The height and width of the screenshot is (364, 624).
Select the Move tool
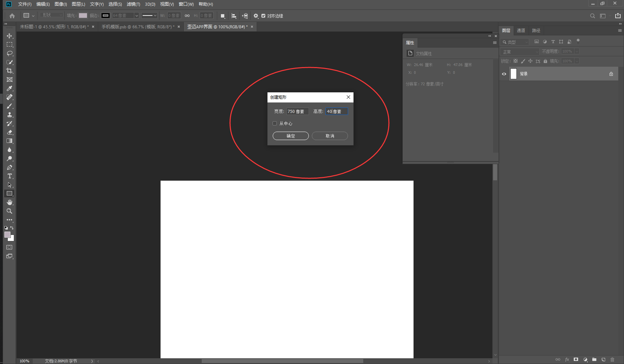9,36
